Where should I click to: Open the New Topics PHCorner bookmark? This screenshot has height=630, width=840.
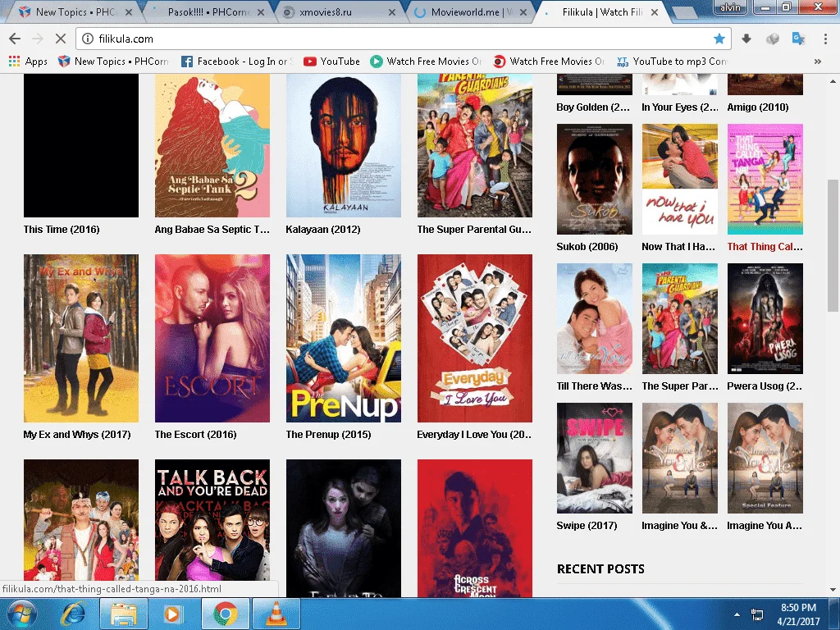[113, 61]
